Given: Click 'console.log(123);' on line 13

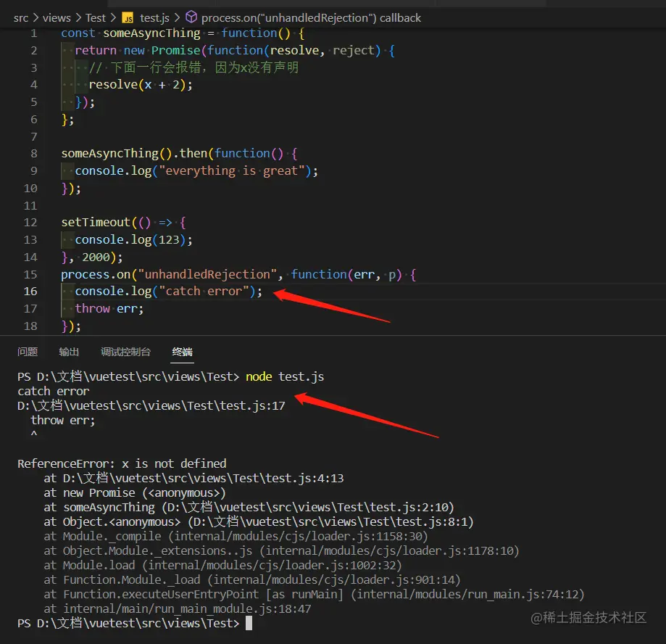Looking at the screenshot, I should coord(134,240).
